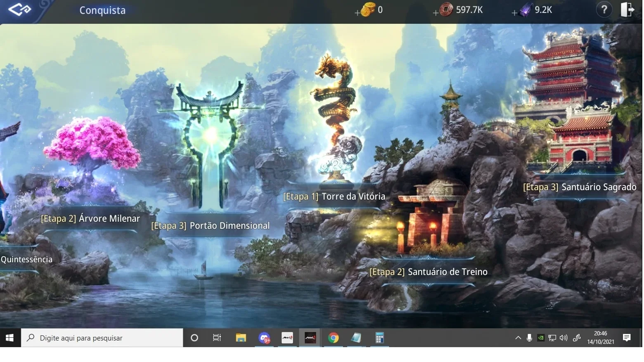Switch to Discord with the 9+ badge
Screen dimensions: 644x362
click(264, 338)
